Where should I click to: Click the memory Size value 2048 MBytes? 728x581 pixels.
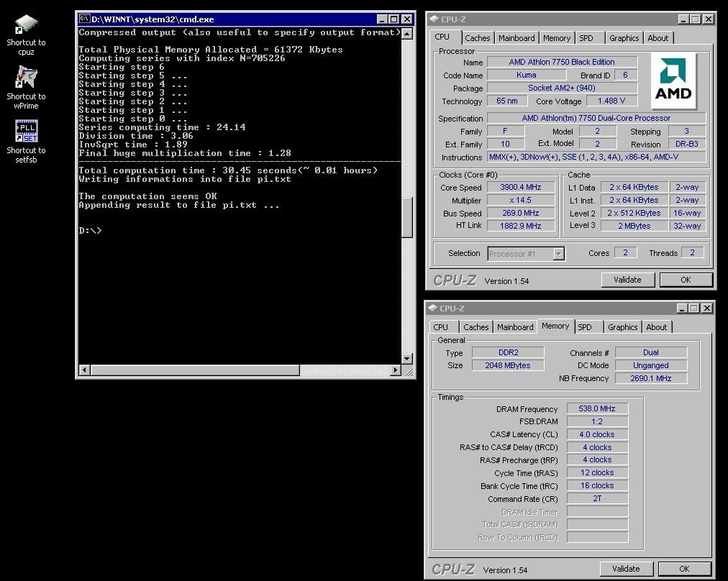click(508, 366)
